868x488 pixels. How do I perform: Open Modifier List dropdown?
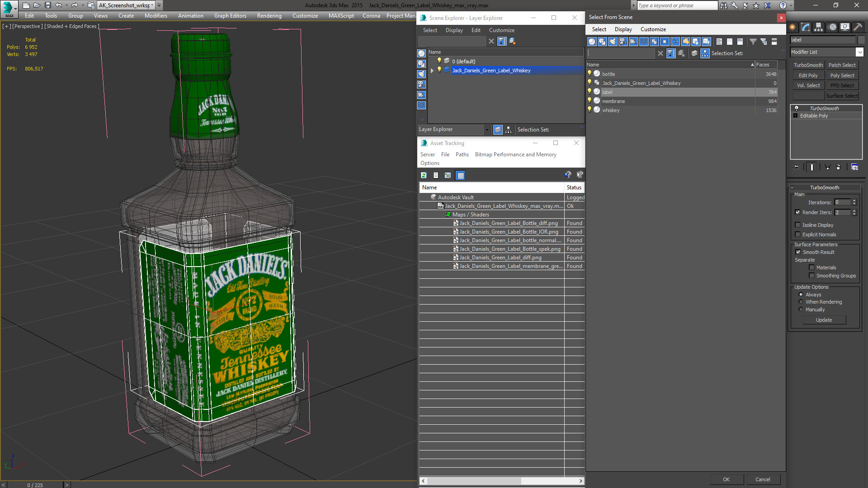[859, 52]
